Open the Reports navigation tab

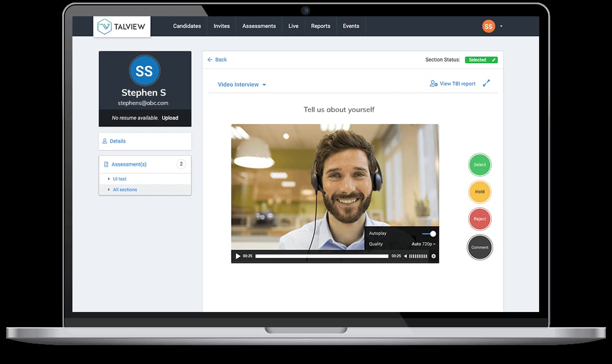pyautogui.click(x=320, y=26)
